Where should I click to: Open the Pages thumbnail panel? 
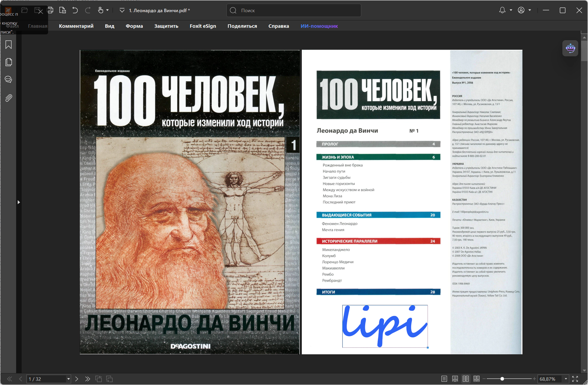coord(8,62)
